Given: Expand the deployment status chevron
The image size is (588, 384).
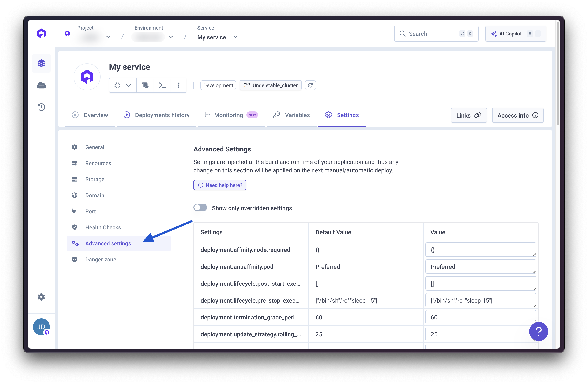Looking at the screenshot, I should point(128,85).
